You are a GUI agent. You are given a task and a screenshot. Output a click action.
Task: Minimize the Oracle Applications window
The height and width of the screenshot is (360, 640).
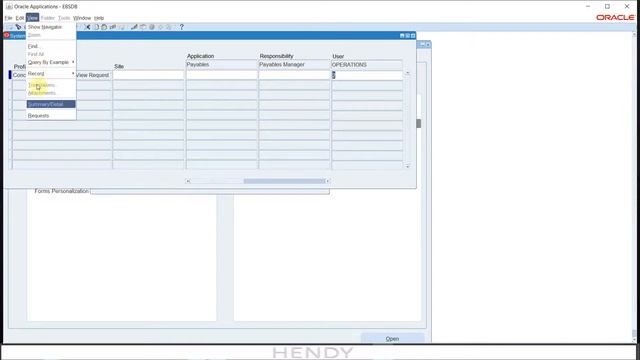click(588, 7)
